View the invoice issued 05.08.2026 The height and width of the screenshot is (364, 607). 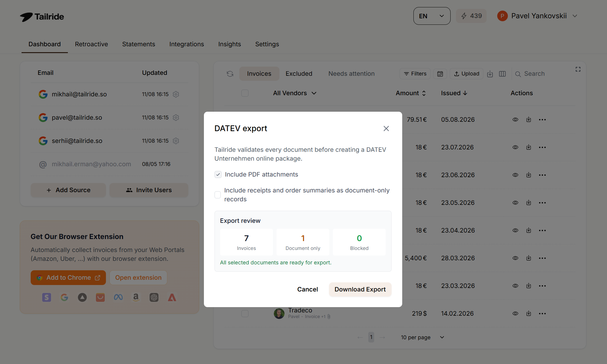(515, 120)
